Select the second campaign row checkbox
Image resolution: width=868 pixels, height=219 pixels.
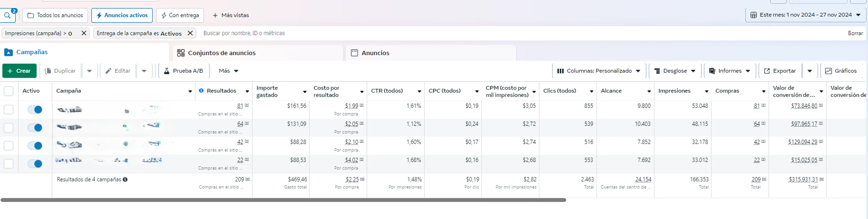8,128
